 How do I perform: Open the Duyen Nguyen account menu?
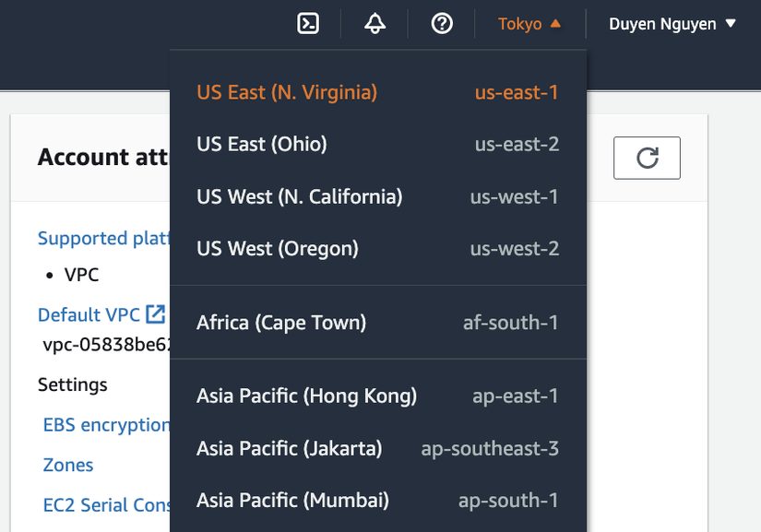click(672, 23)
